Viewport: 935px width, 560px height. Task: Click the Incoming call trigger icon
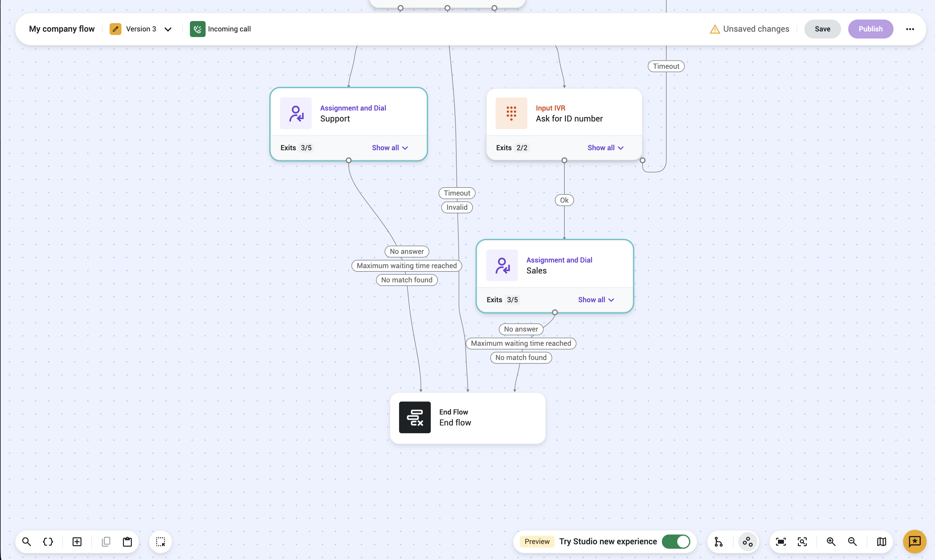pos(197,29)
